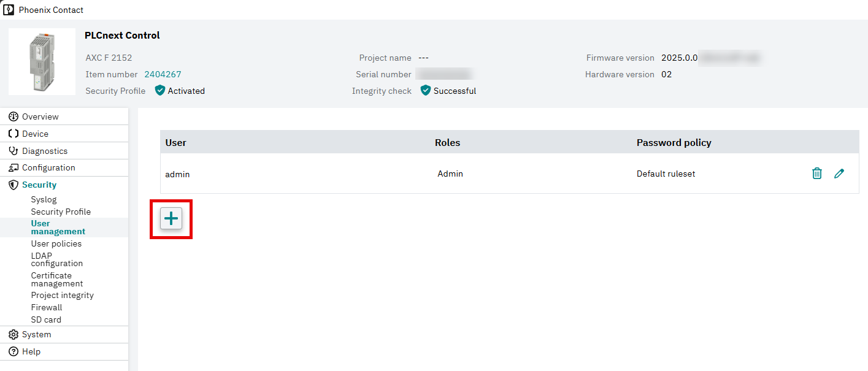Click the Activated status text

[186, 91]
